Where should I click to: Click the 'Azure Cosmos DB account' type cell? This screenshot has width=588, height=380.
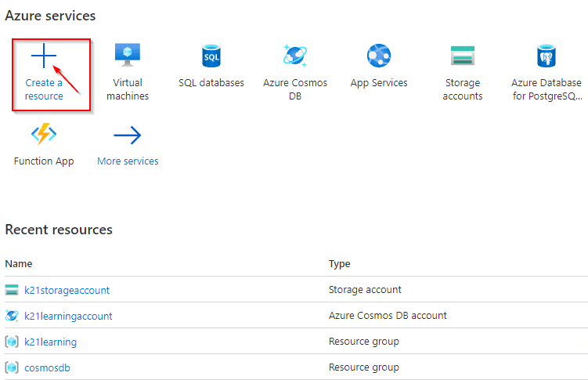click(x=388, y=316)
